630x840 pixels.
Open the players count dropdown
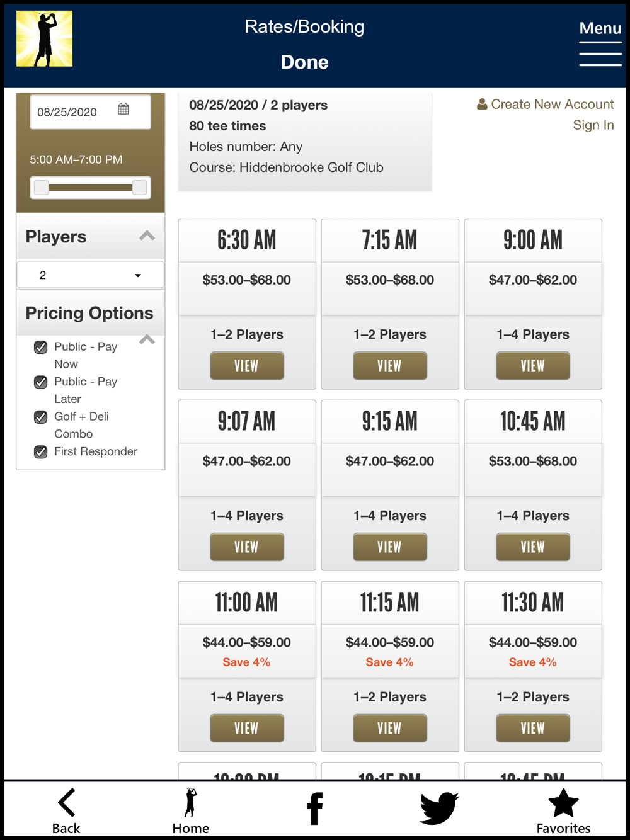click(x=90, y=275)
